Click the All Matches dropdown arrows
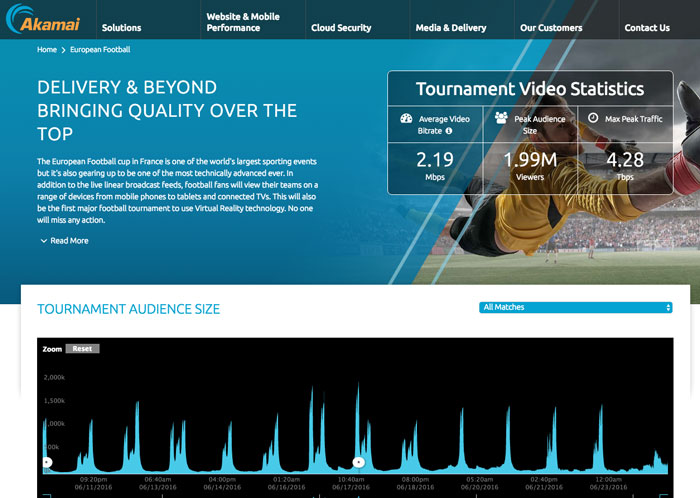 pos(668,307)
